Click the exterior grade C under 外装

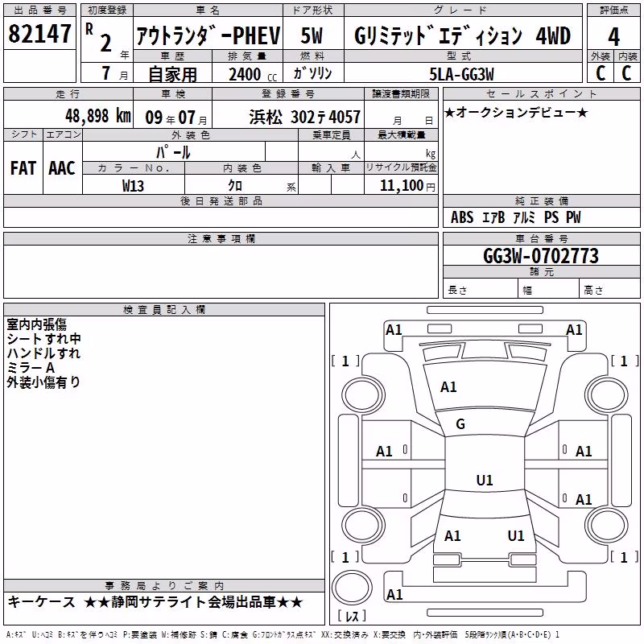click(601, 73)
